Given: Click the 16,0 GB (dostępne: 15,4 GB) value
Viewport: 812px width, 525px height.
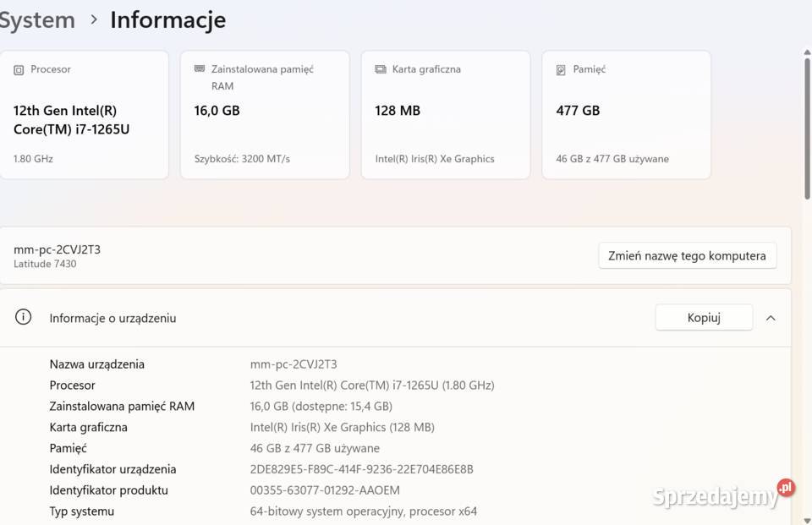Looking at the screenshot, I should [x=321, y=407].
